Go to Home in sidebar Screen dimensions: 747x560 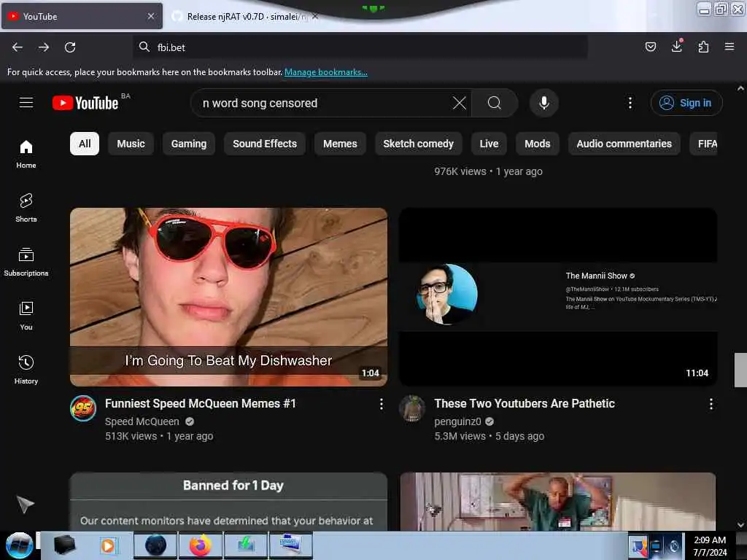[26, 155]
